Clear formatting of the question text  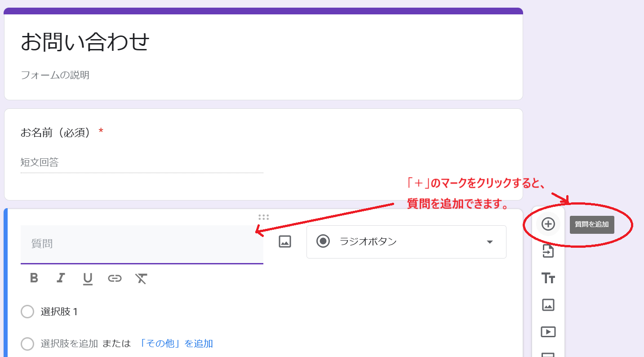pyautogui.click(x=141, y=278)
